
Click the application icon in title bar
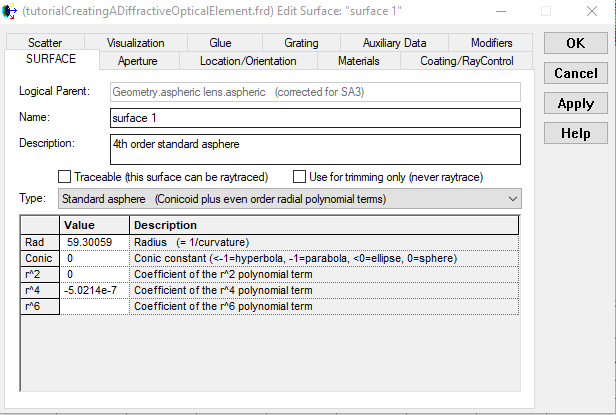pyautogui.click(x=11, y=11)
